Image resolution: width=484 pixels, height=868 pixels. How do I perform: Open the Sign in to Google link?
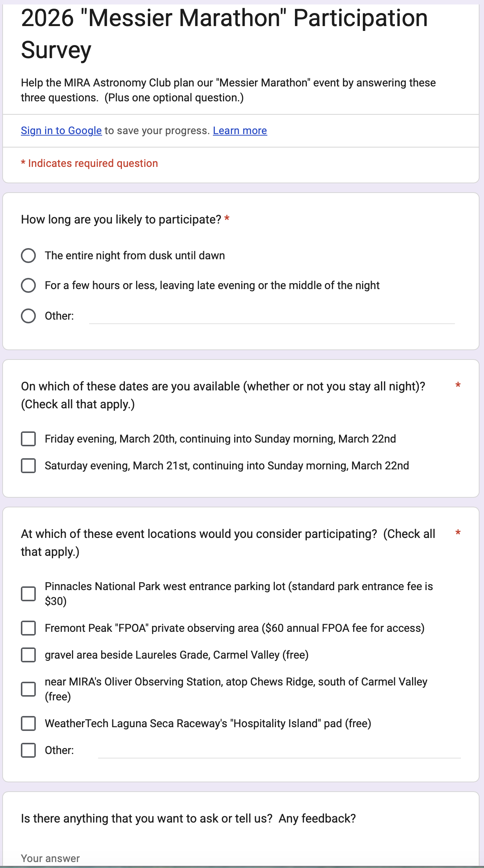coord(61,131)
